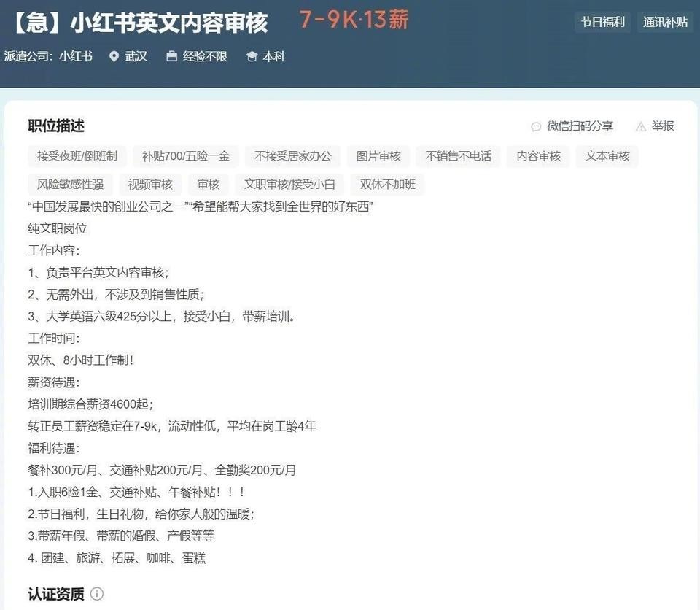
Task: Click the briefcase icon beside 经验不限
Action: (x=171, y=56)
